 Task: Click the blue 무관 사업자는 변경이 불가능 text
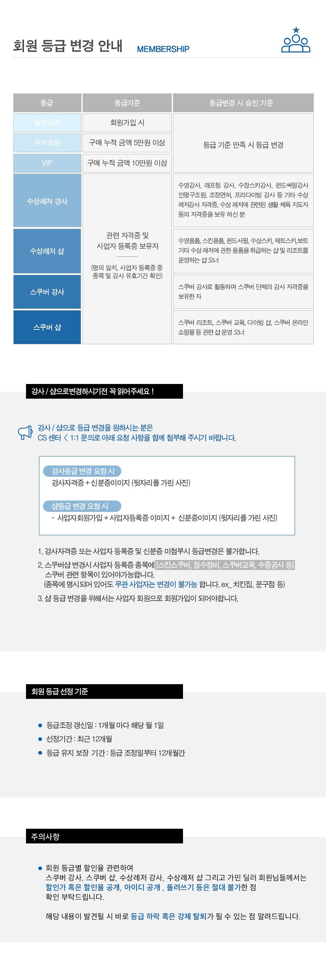(x=156, y=584)
